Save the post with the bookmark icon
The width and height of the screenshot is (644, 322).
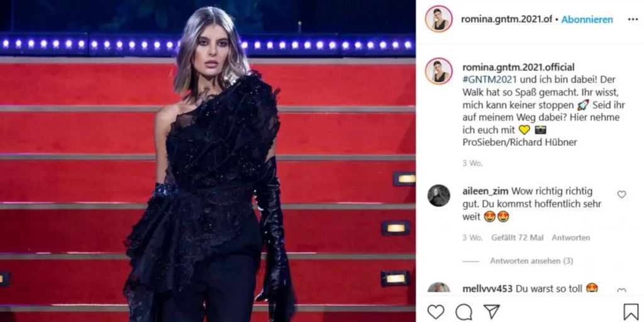(631, 312)
